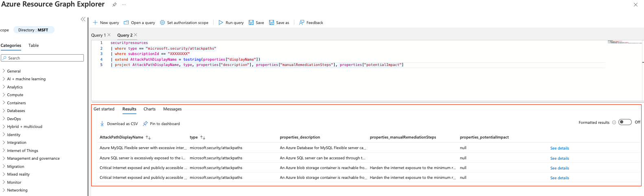Viewport: 644px width, 196px height.
Task: Expand the Containers category
Action: (4, 103)
